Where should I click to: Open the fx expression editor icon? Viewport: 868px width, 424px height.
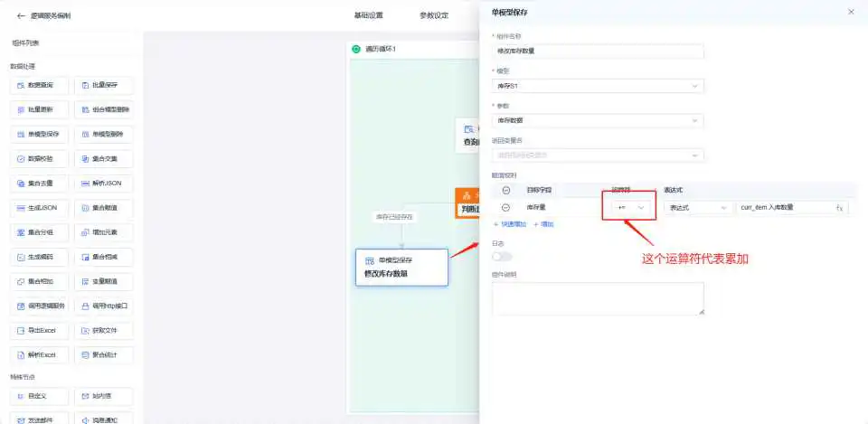coord(839,208)
